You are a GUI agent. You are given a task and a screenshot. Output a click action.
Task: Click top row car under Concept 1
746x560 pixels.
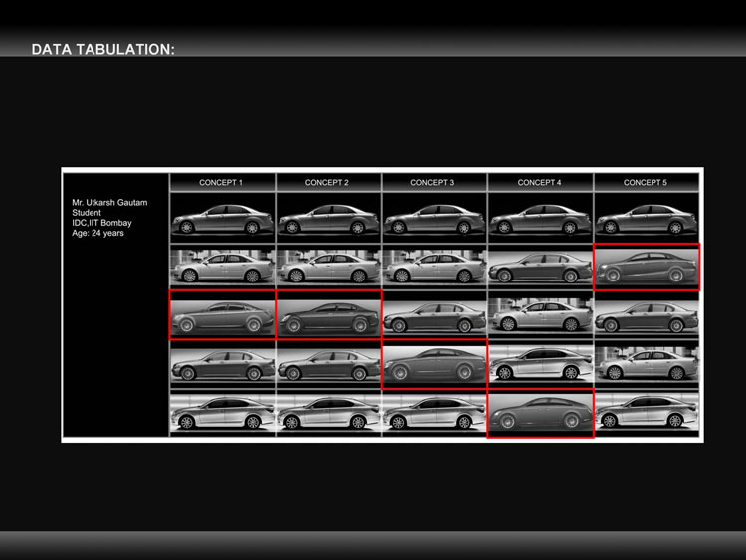click(222, 218)
